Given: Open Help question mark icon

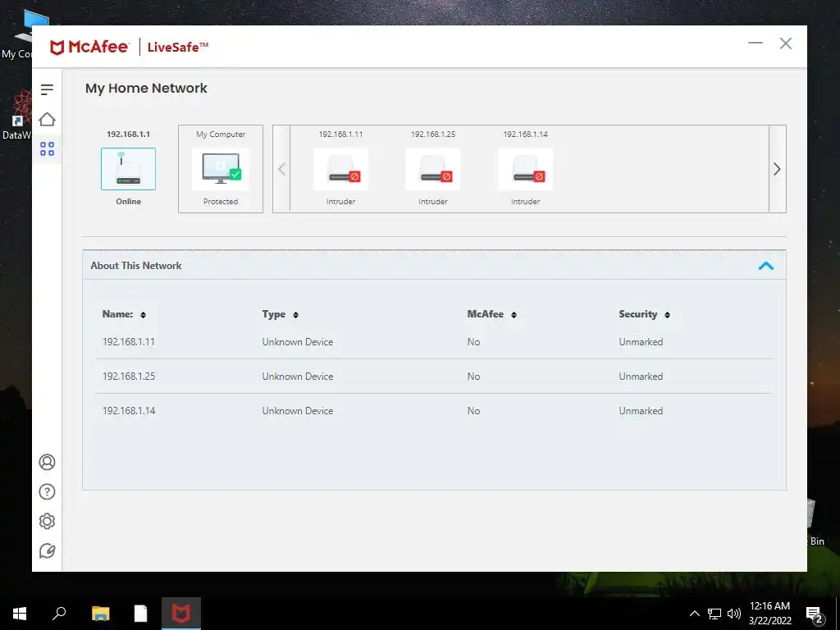Looking at the screenshot, I should 47,492.
